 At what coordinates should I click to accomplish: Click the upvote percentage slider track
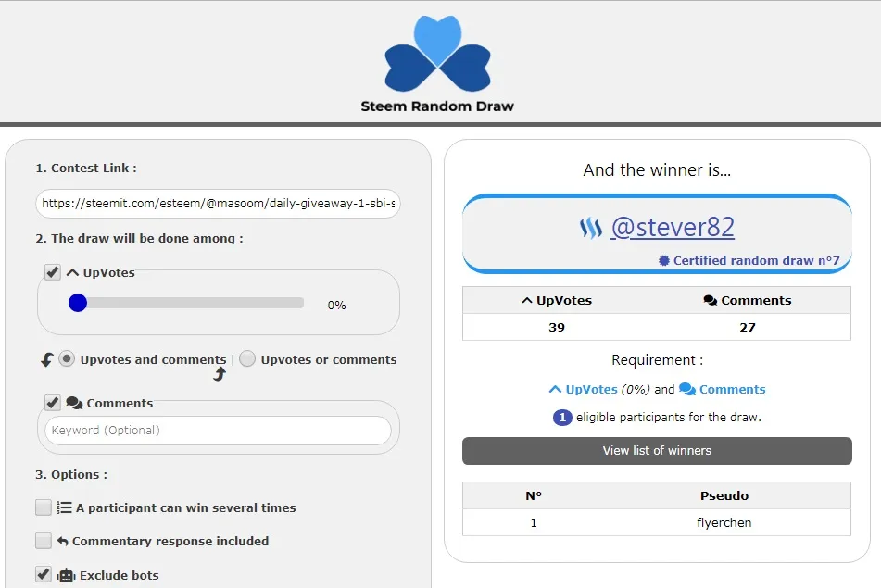point(186,303)
